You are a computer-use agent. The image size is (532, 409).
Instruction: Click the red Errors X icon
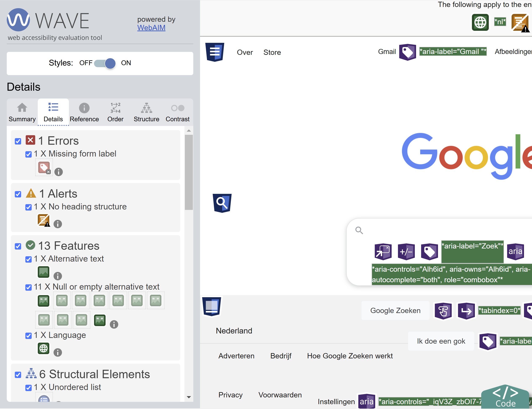click(30, 140)
